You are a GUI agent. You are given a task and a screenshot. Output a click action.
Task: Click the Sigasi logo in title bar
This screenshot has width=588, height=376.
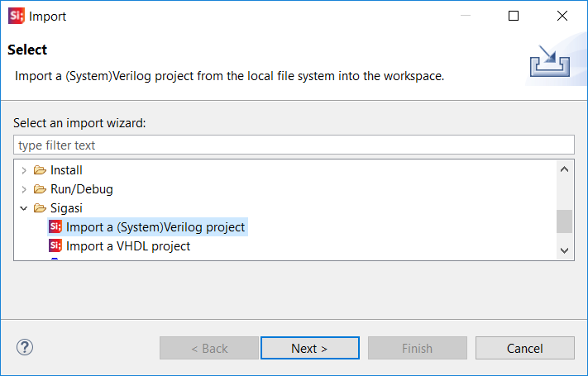coord(17,16)
